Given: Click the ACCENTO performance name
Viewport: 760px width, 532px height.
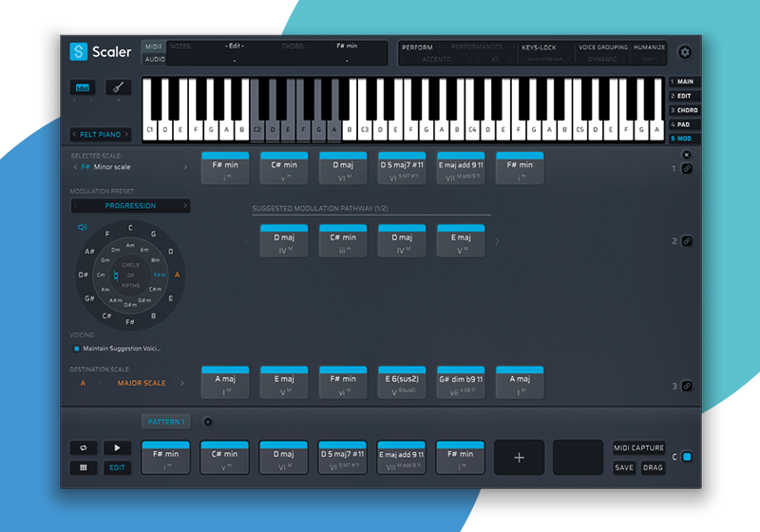Looking at the screenshot, I should coord(436,59).
